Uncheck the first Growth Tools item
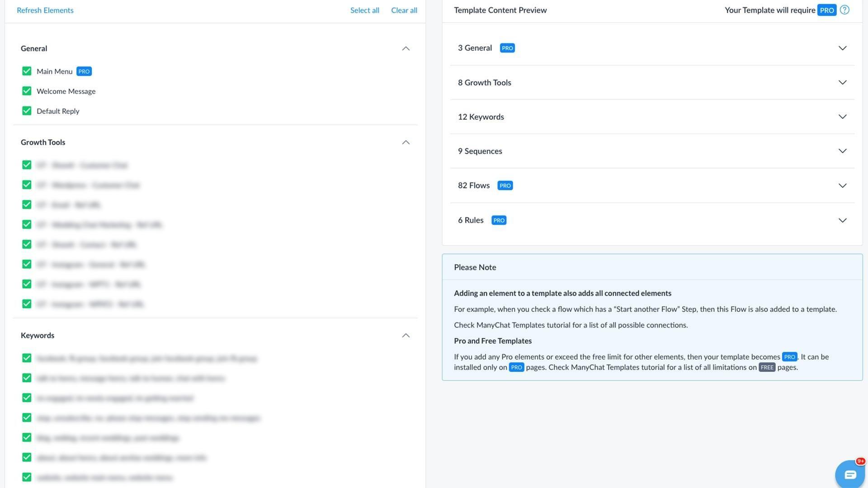The height and width of the screenshot is (488, 868). pyautogui.click(x=27, y=165)
